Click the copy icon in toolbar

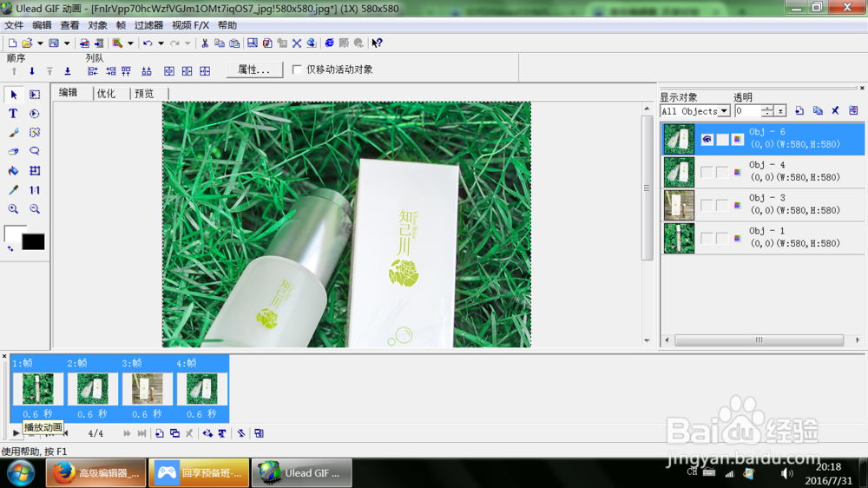(x=220, y=43)
